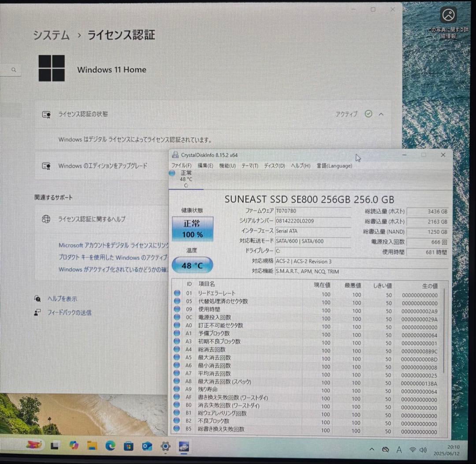Click the 正常 100% health status gauge
Image resolution: width=476 pixels, height=464 pixels.
tap(192, 228)
